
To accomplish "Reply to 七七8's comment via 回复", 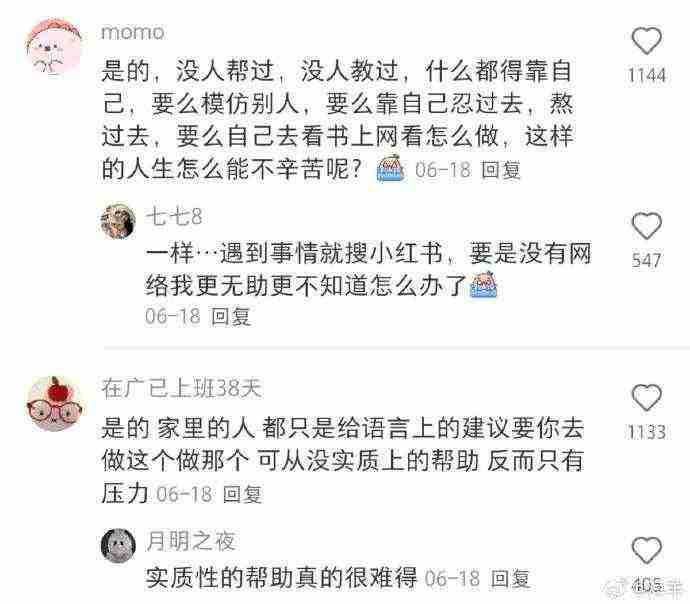I will click(231, 317).
